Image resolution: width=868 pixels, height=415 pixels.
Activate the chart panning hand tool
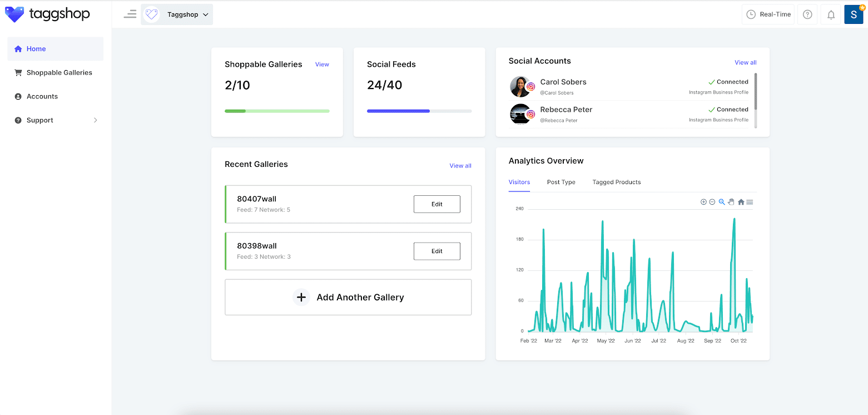pos(731,202)
